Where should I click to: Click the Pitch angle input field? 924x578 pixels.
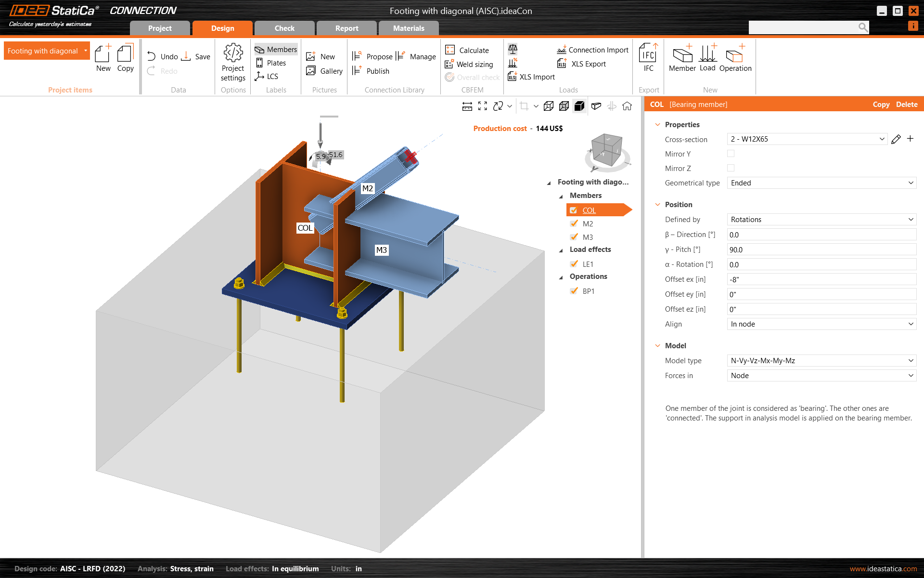pos(821,250)
